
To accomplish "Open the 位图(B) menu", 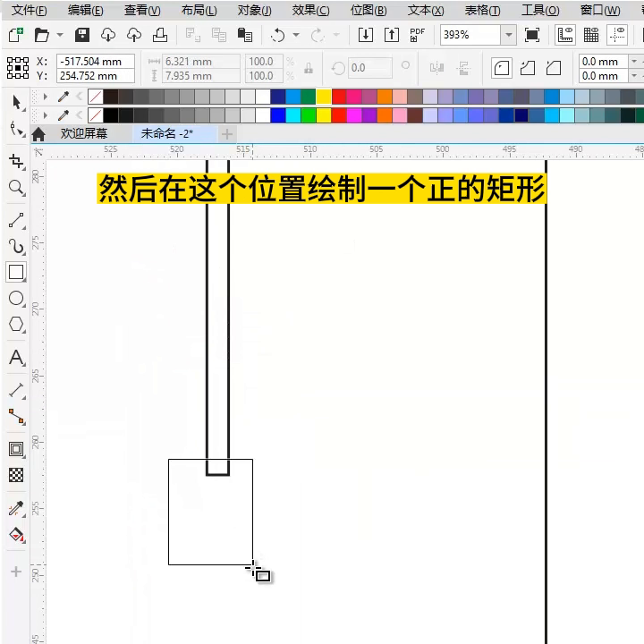I will 369,10.
